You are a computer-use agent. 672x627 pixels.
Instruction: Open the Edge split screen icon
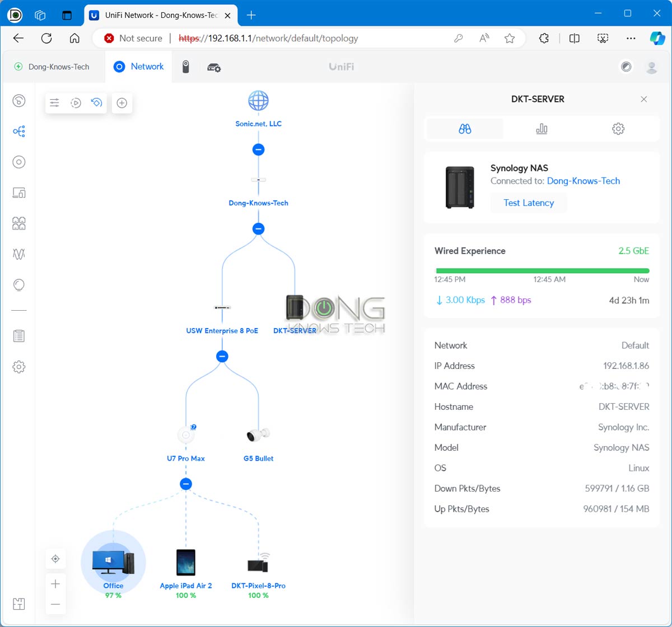coord(574,38)
